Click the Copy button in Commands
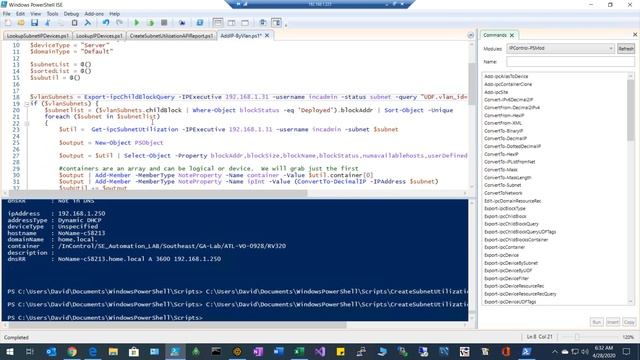The height and width of the screenshot is (360, 640). (629, 322)
